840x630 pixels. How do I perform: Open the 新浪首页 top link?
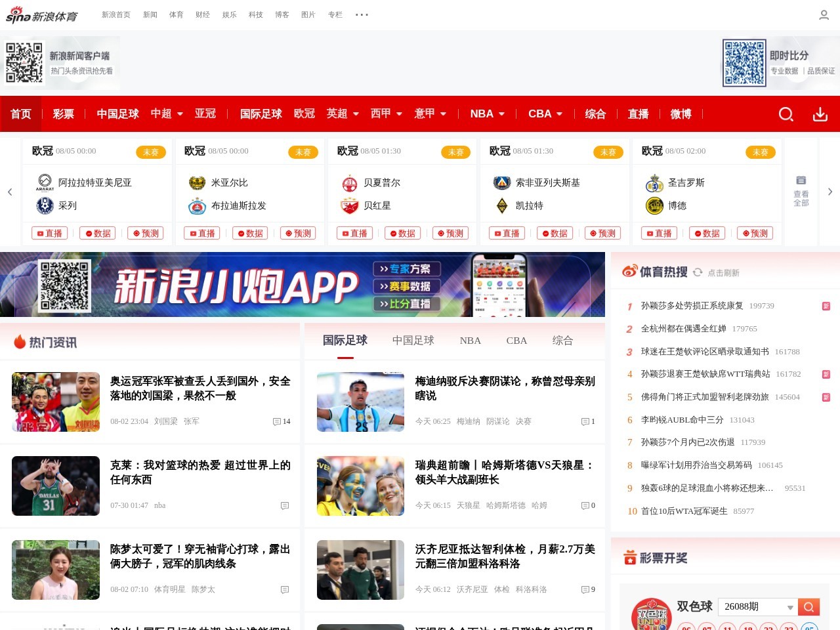click(x=116, y=14)
